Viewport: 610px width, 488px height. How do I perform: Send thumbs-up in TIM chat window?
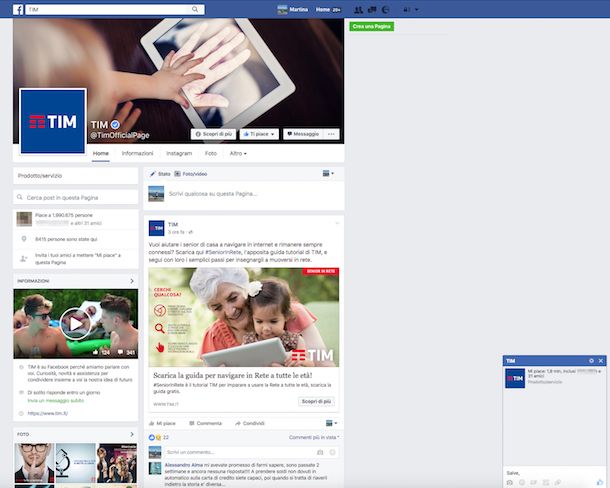point(599,483)
